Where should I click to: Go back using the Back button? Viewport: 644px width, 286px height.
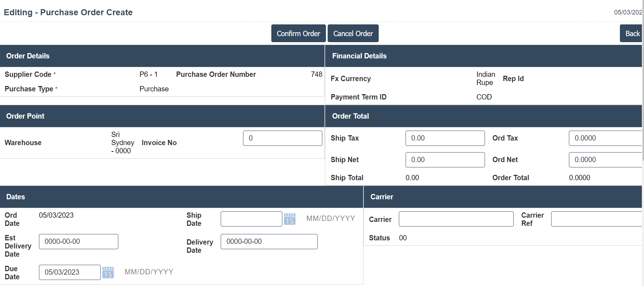(632, 33)
